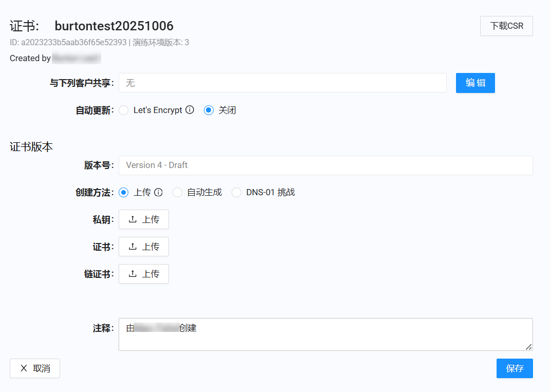Click inside the 注释 comment box
The image size is (551, 392).
pos(326,334)
